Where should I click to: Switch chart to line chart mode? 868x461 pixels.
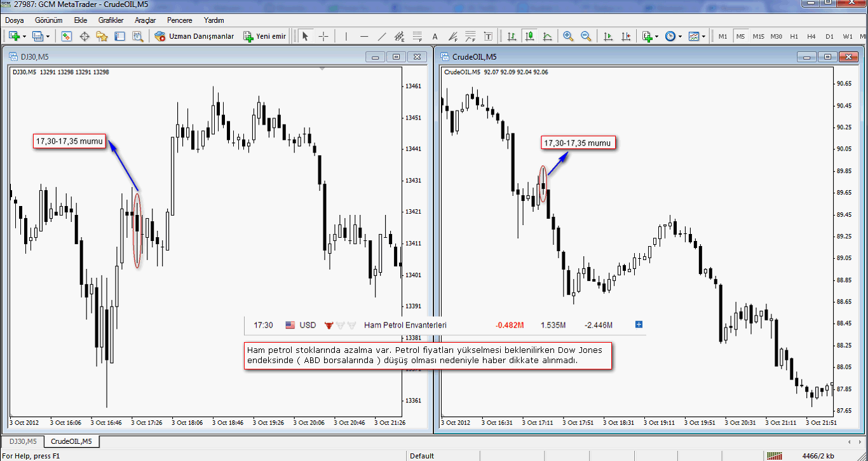[547, 36]
